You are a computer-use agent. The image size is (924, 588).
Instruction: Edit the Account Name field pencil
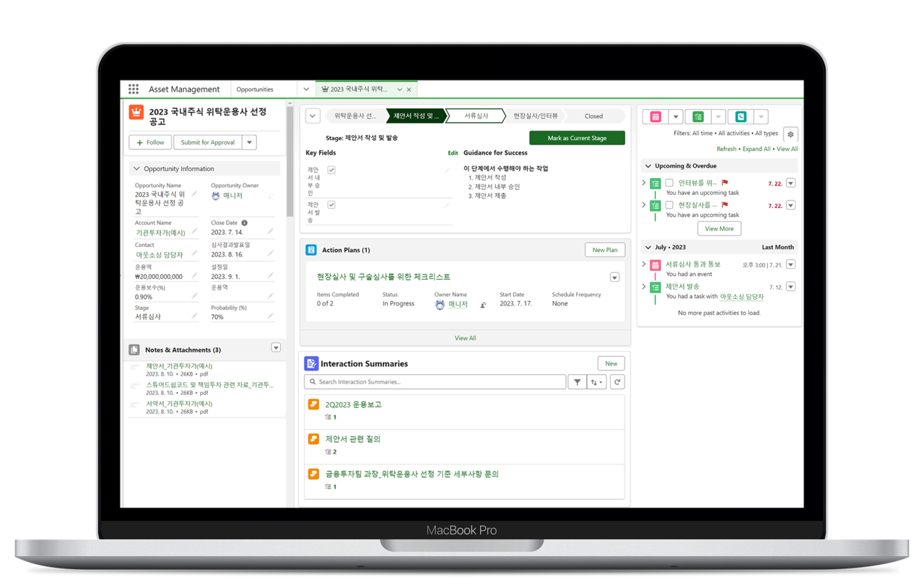[194, 232]
